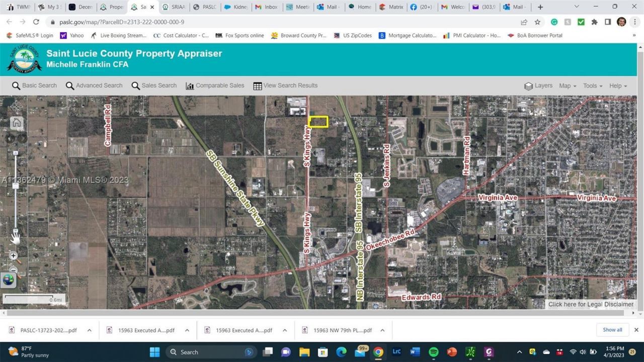Click the map crosshair navigation icon
Screen dimensions: 644x362
17,107
